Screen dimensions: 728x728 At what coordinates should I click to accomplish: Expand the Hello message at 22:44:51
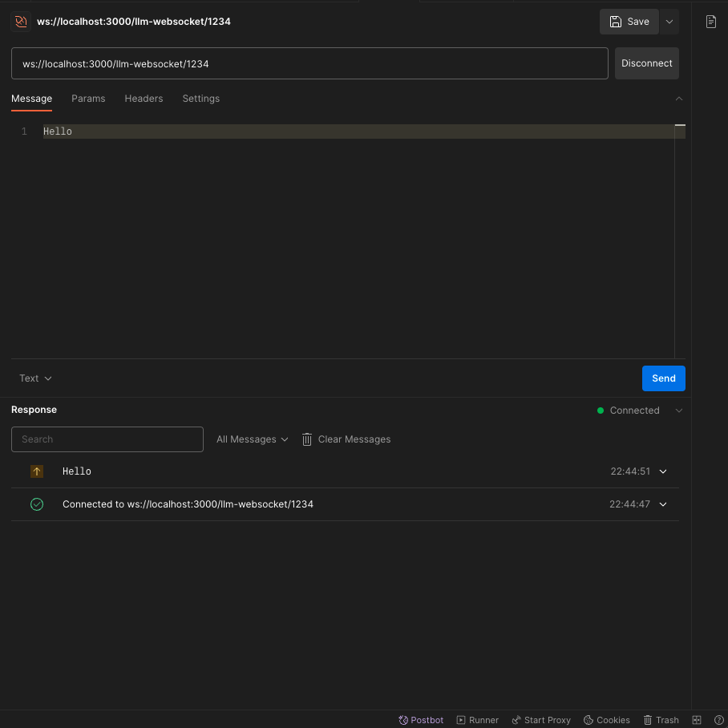coord(663,471)
